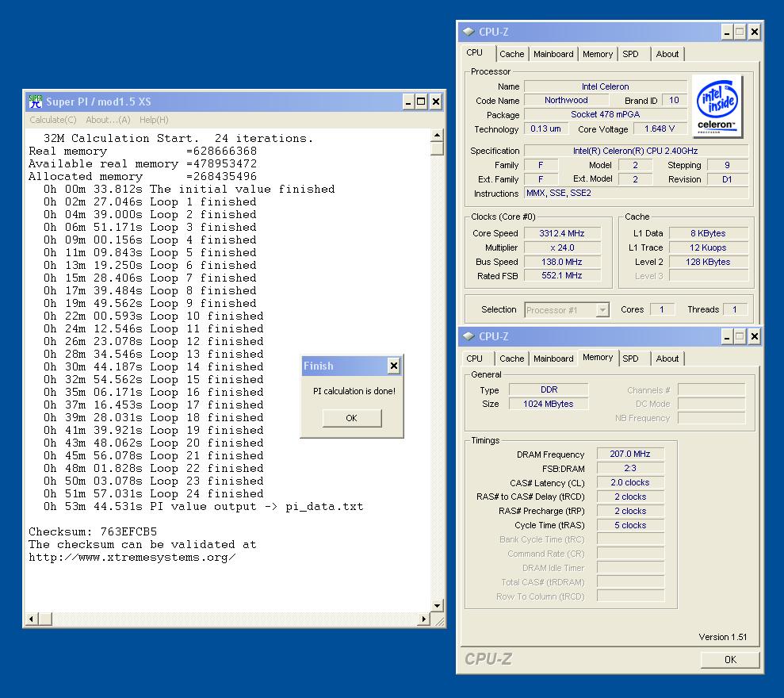
Task: Click the Multiplier value x 24.0
Action: pos(562,247)
